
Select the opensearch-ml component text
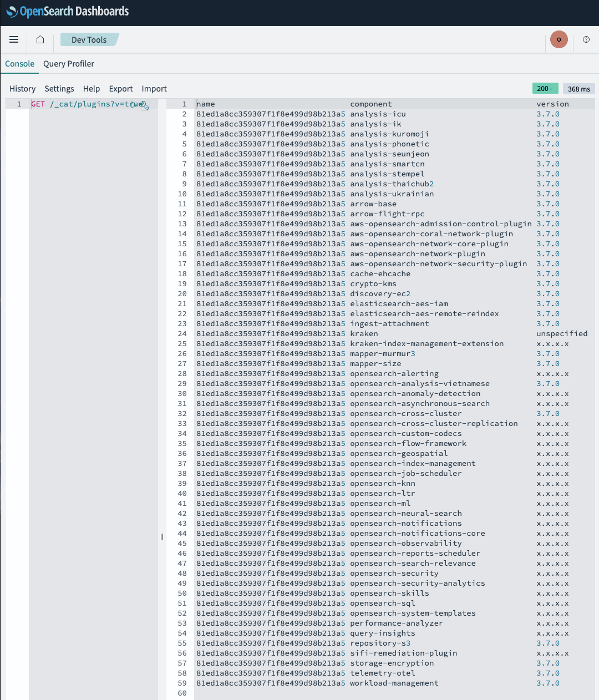(x=380, y=503)
